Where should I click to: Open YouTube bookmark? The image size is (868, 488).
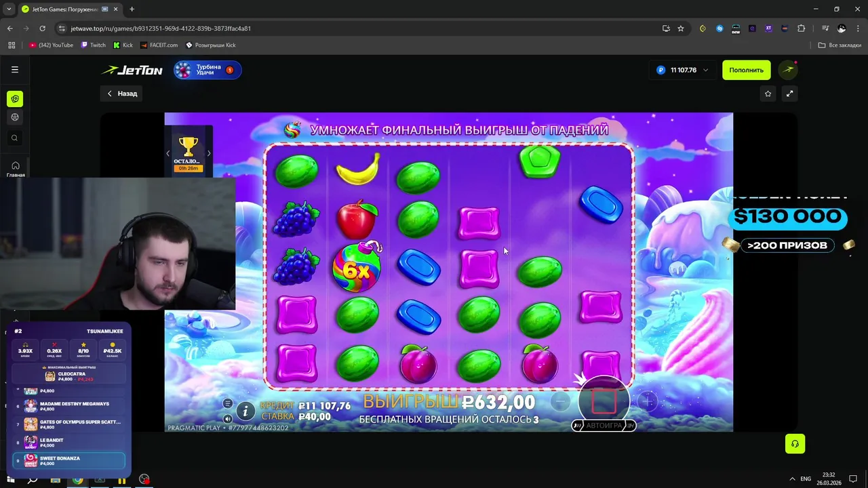tap(52, 45)
